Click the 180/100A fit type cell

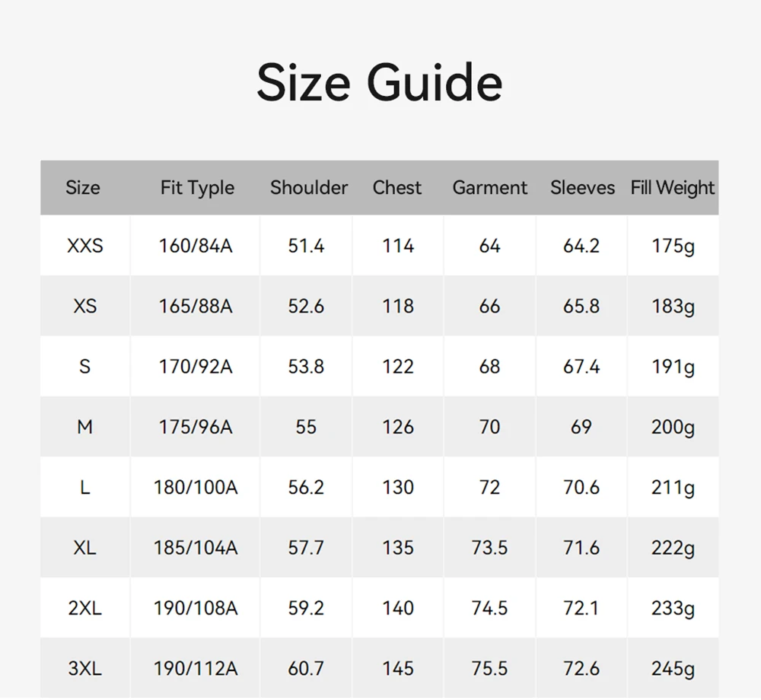(x=196, y=488)
